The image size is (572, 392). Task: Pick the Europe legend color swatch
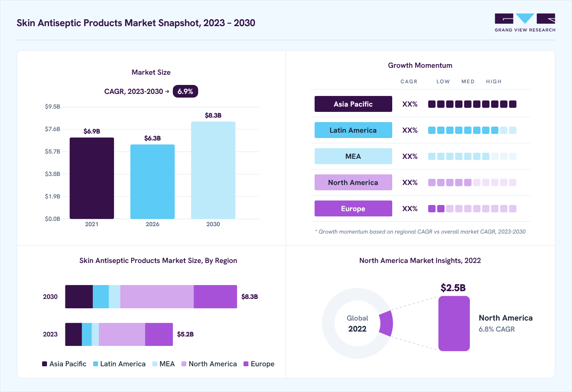coord(246,364)
